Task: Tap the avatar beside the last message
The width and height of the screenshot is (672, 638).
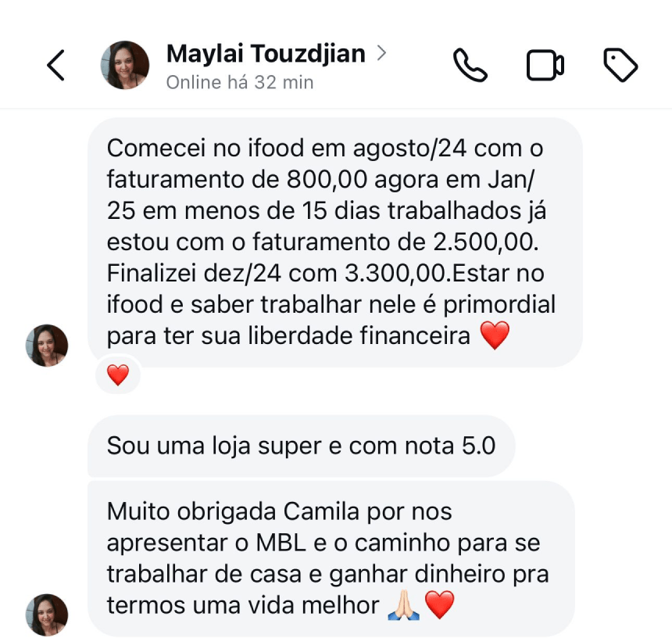Action: 47,615
